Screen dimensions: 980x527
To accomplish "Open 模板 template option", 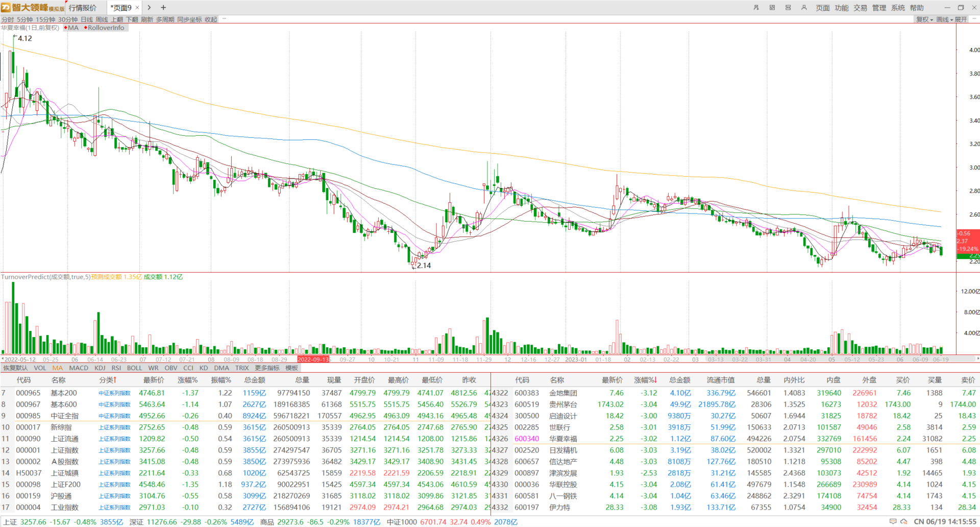I will pyautogui.click(x=291, y=368).
